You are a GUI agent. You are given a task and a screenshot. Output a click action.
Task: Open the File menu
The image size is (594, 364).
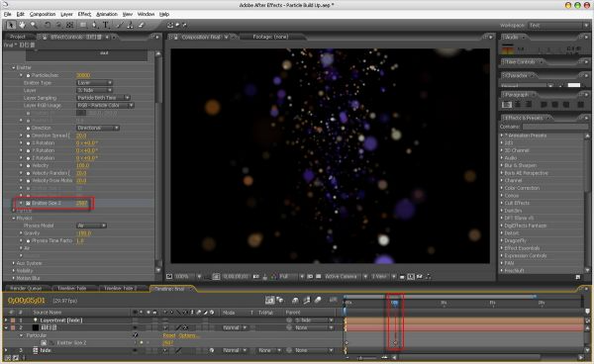coord(7,14)
